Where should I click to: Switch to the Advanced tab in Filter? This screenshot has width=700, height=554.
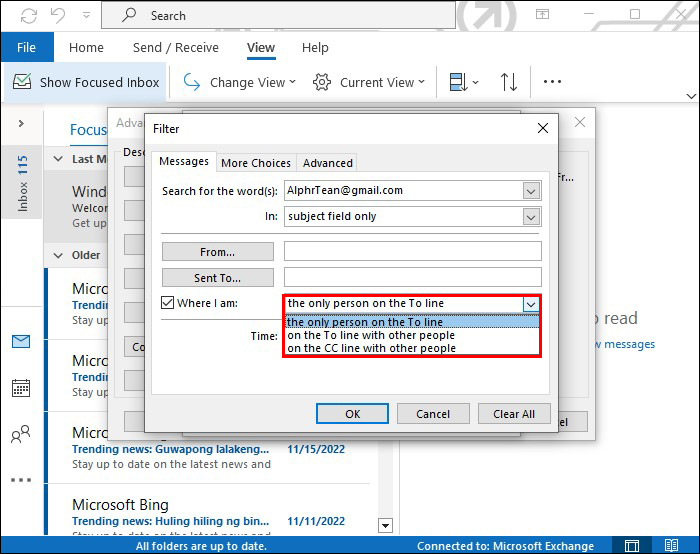click(328, 163)
